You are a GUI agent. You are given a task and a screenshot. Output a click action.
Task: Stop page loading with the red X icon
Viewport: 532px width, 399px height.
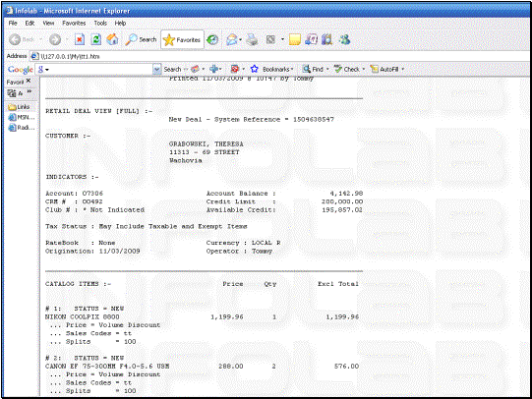[80, 39]
